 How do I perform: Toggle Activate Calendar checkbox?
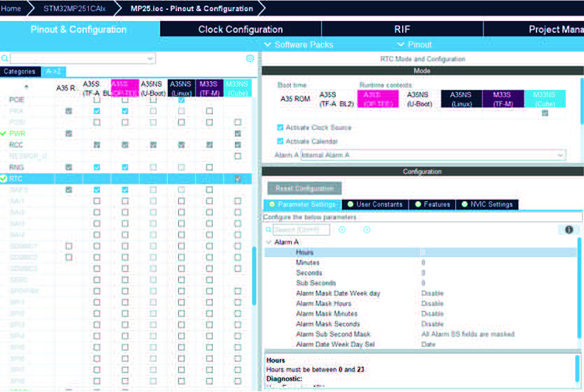pyautogui.click(x=280, y=141)
